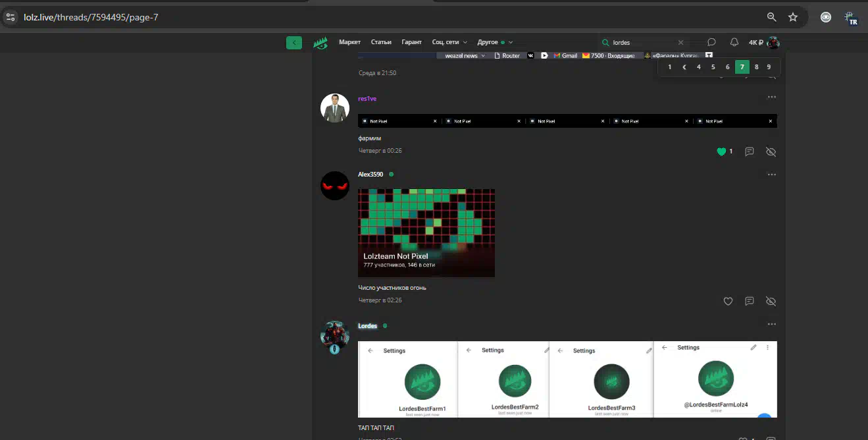This screenshot has height=440, width=868.
Task: Open the Not Pixel tabs image in res1ve's post
Action: tap(567, 121)
